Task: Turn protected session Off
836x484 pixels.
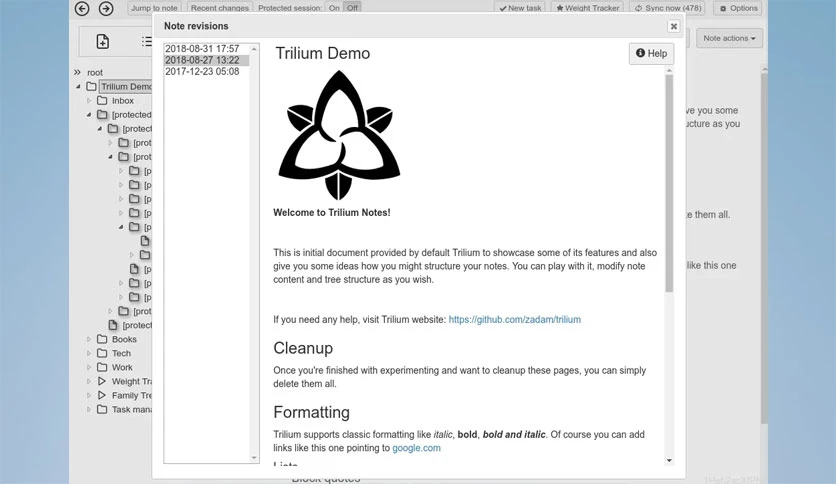Action: point(352,8)
